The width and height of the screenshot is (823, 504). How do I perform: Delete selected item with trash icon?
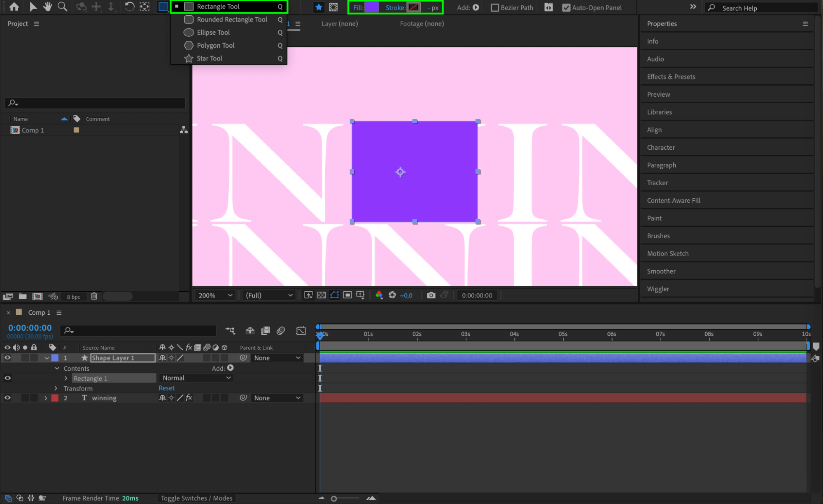coord(94,296)
